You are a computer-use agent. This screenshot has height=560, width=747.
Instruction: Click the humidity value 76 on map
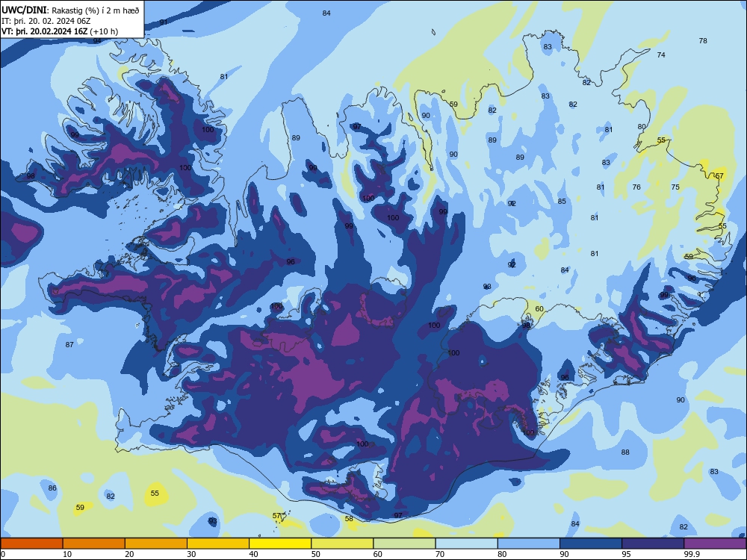[636, 187]
